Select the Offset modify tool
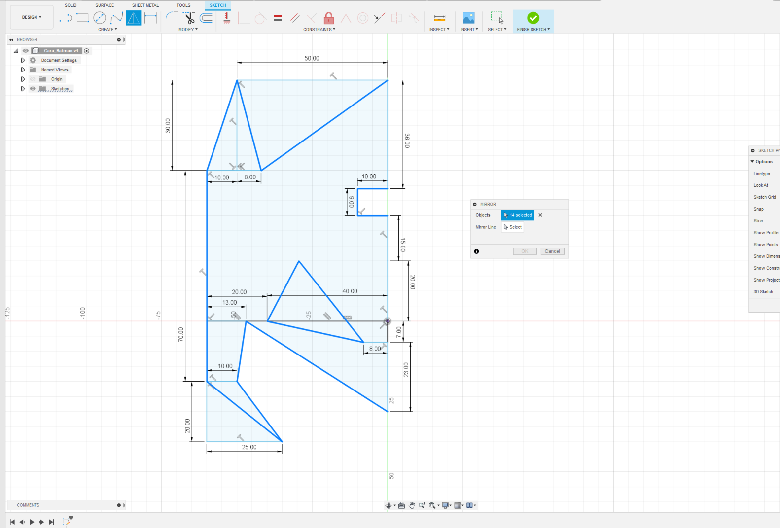 206,18
